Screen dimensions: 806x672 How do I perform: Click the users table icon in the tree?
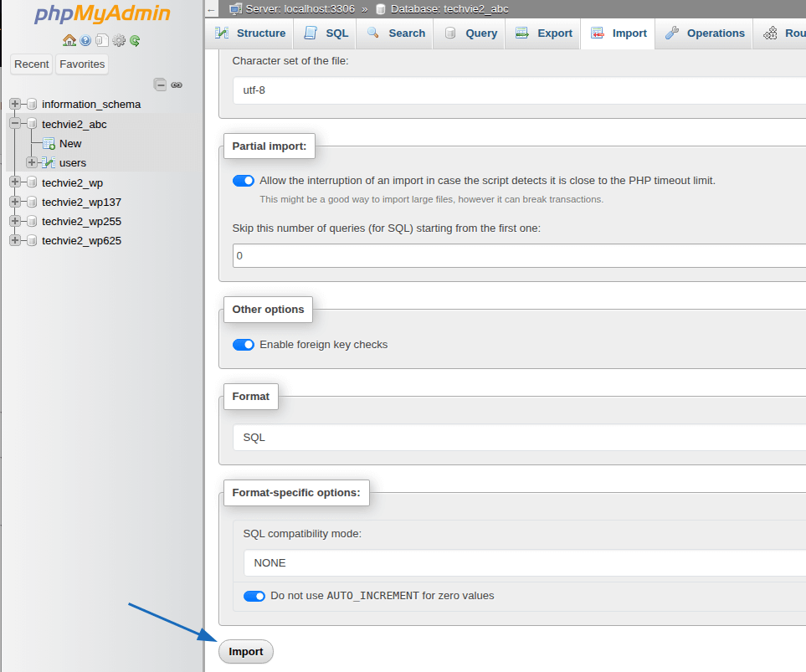tap(48, 162)
